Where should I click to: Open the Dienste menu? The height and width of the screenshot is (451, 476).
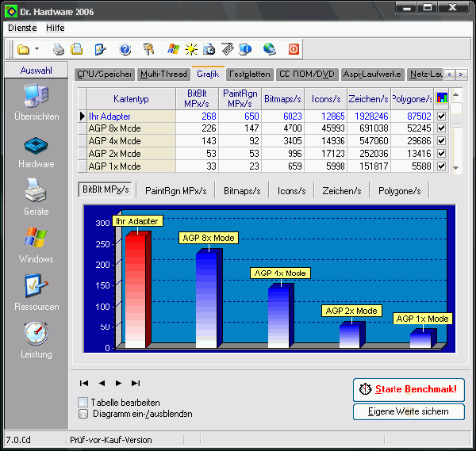click(22, 28)
